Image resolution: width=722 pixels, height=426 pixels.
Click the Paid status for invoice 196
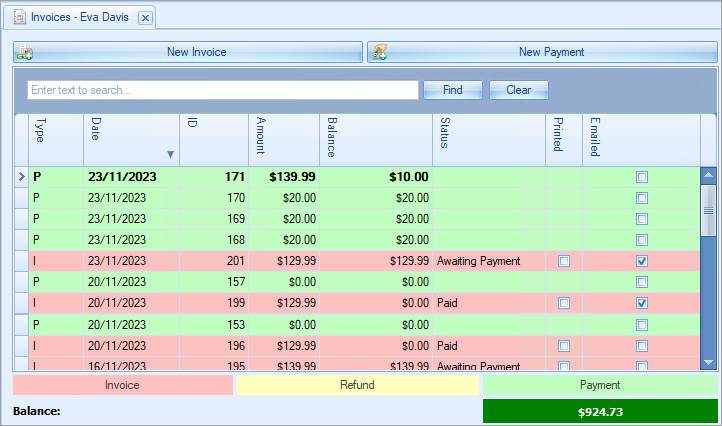[447, 346]
